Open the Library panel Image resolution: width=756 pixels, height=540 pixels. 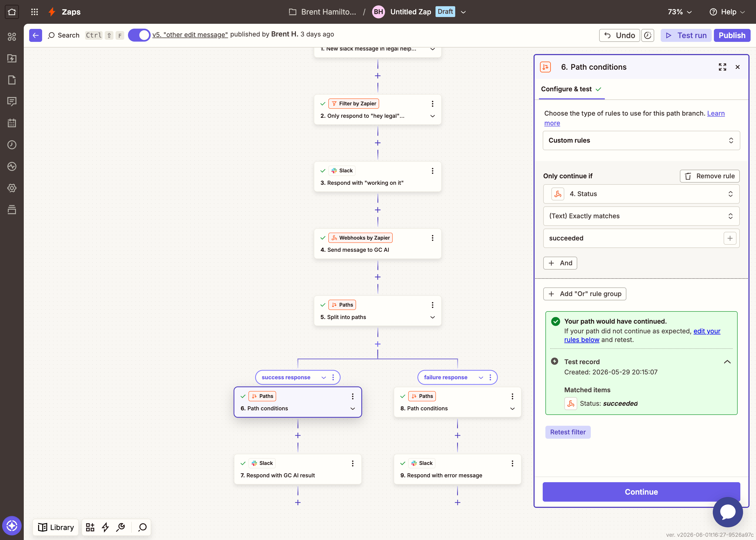point(56,527)
